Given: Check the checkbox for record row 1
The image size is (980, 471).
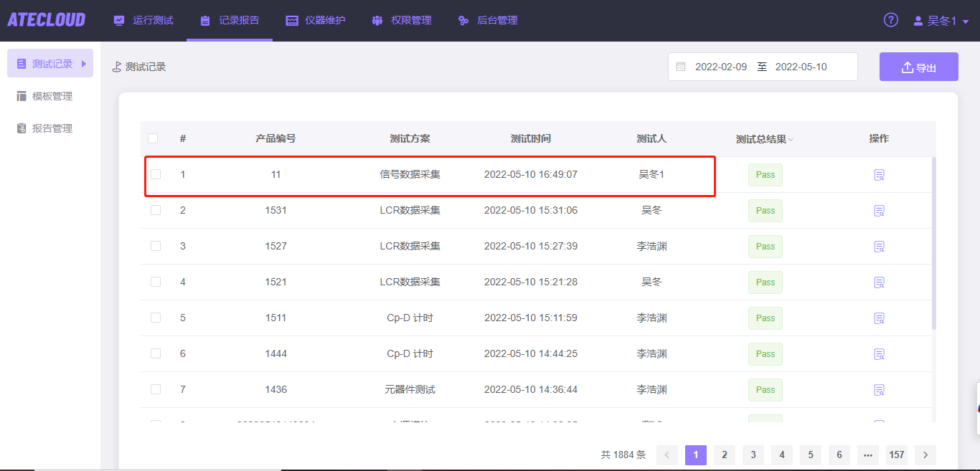Looking at the screenshot, I should [156, 174].
